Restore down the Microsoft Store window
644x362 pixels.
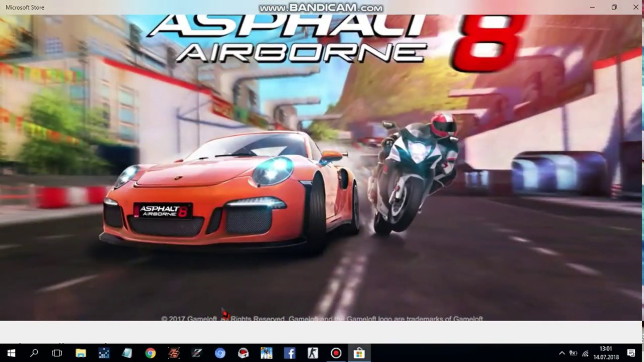614,7
